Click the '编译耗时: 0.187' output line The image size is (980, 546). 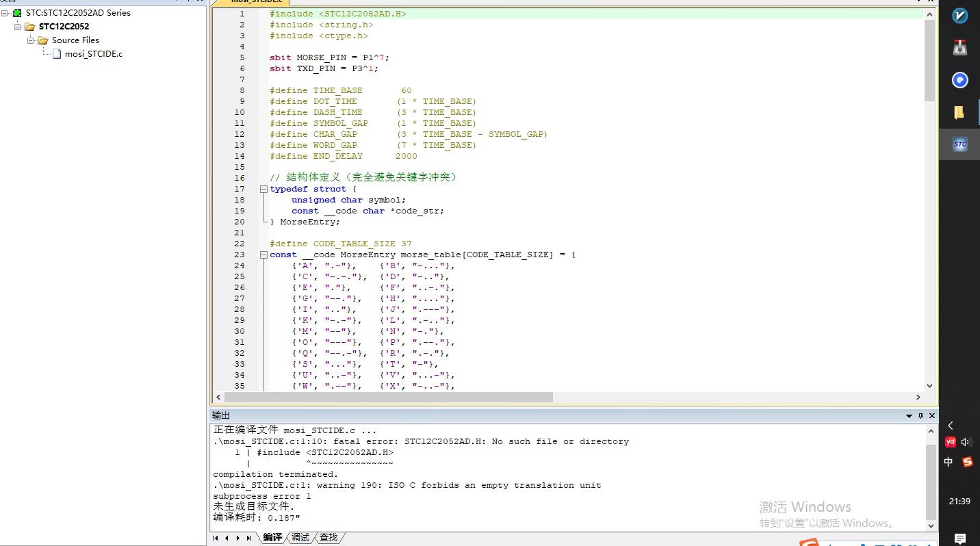[257, 518]
